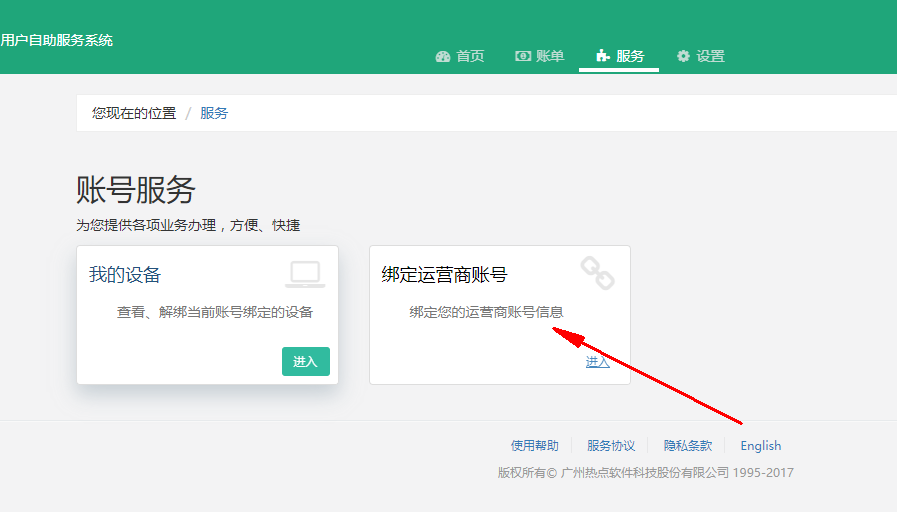Open the 使用帮助 footer link
The image size is (897, 512).
point(534,446)
